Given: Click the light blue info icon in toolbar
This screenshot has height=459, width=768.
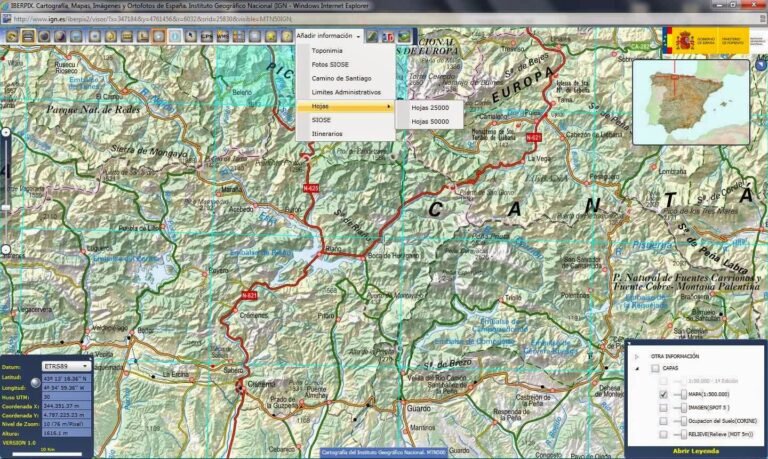Looking at the screenshot, I should click(174, 36).
